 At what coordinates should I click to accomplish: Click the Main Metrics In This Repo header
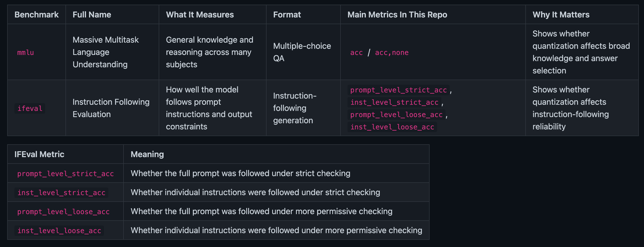tap(397, 15)
